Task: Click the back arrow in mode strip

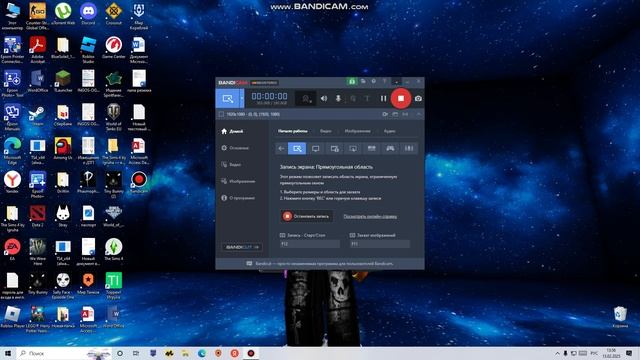Action: (281, 149)
